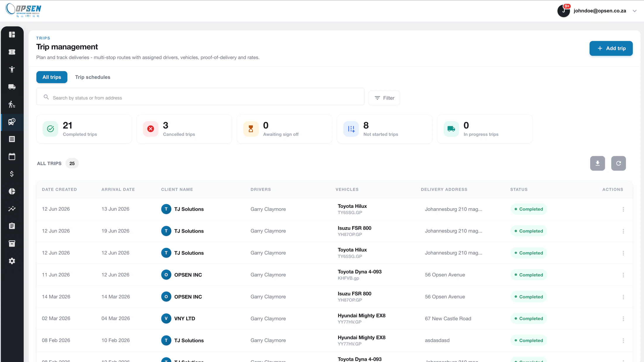The image size is (644, 362).
Task: Select the Not started trips card
Action: click(385, 129)
